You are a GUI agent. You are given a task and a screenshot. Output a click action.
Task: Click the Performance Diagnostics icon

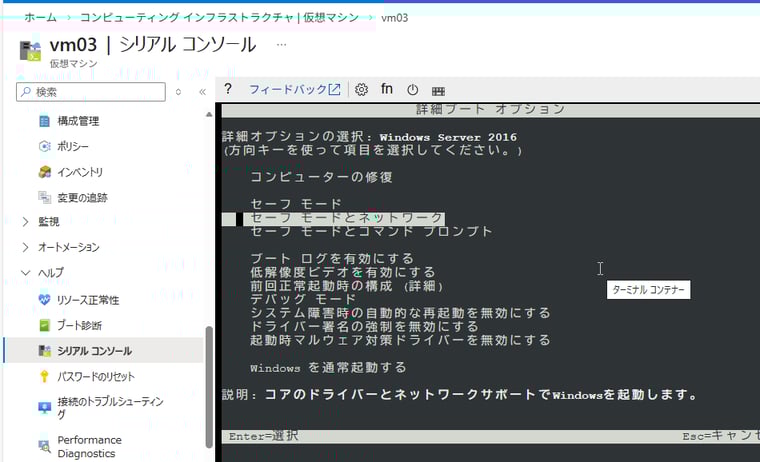(x=44, y=446)
